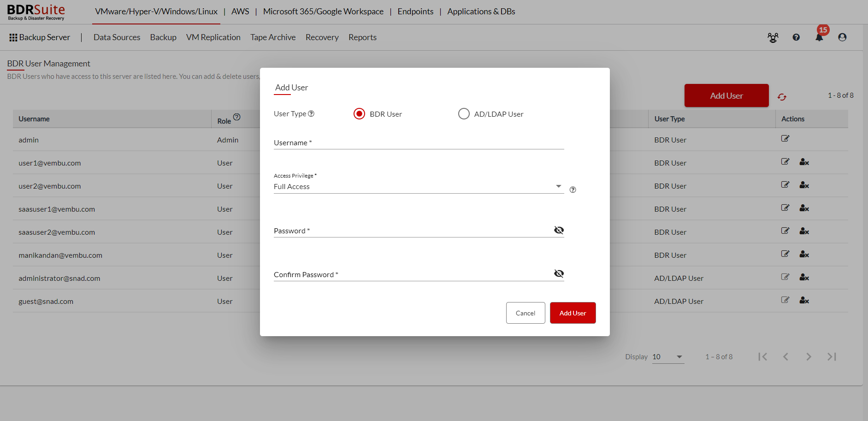868x421 pixels.
Task: Click the User Type column header
Action: 669,119
